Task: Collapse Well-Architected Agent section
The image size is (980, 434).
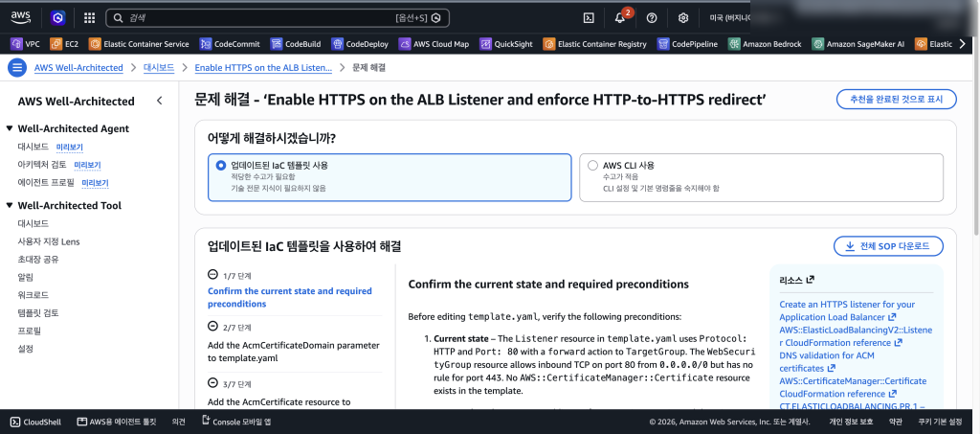Action: (x=10, y=128)
